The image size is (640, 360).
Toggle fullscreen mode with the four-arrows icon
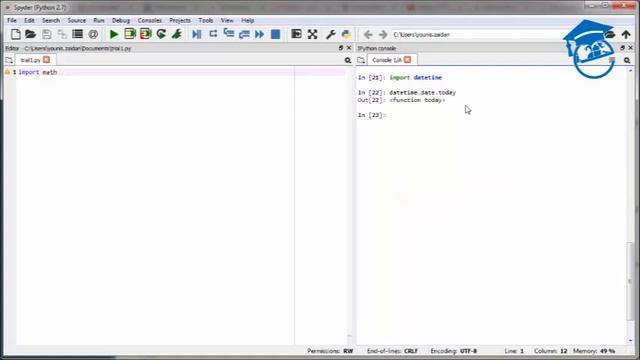(313, 34)
